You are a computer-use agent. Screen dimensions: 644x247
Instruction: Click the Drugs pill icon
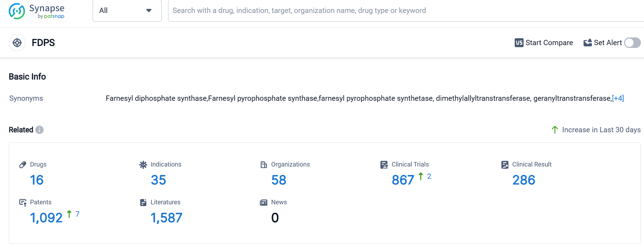tap(23, 165)
